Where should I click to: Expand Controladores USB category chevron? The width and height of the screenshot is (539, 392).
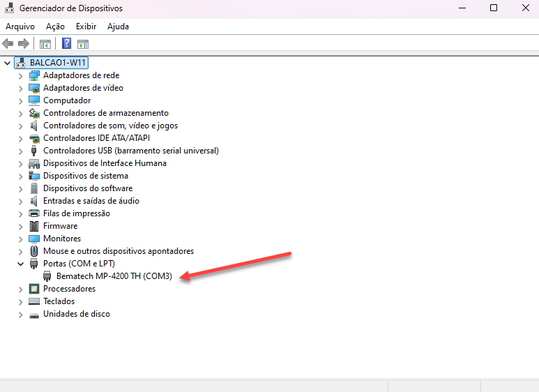[21, 151]
